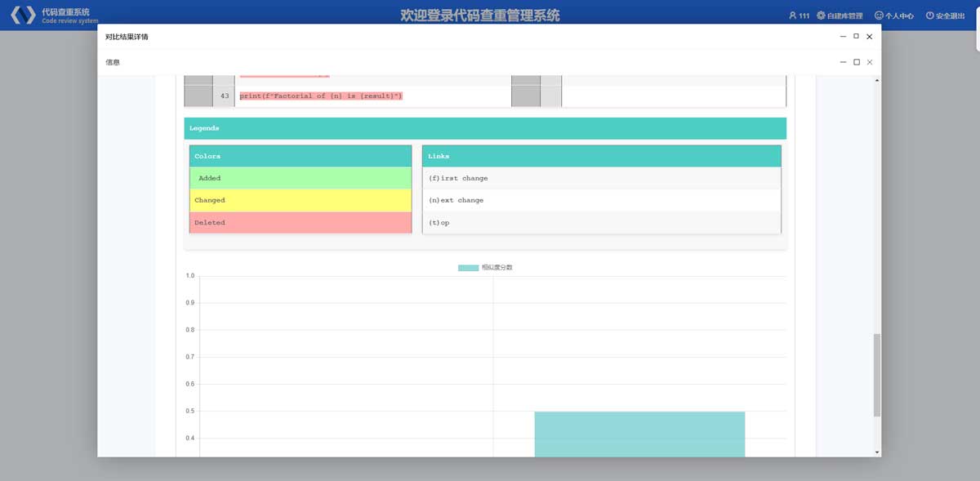Screen dimensions: 980x481
Task: Click the (t)op link
Action: pyautogui.click(x=439, y=222)
